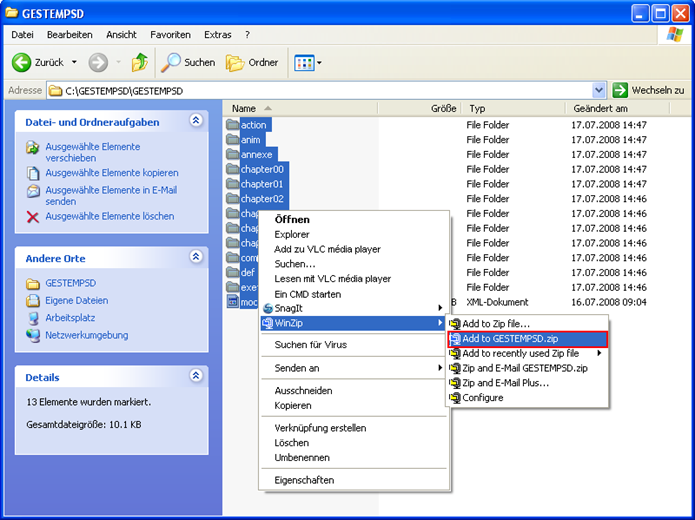The image size is (695, 520).
Task: Sort files by the Name column header
Action: tap(245, 108)
